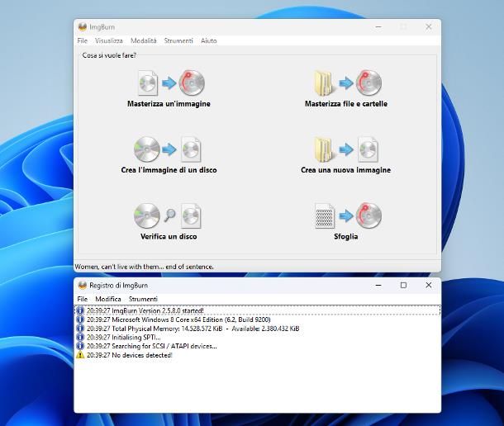Minimize the Registro di ImgBurn window
Viewport: 504px width, 426px height.
378,285
